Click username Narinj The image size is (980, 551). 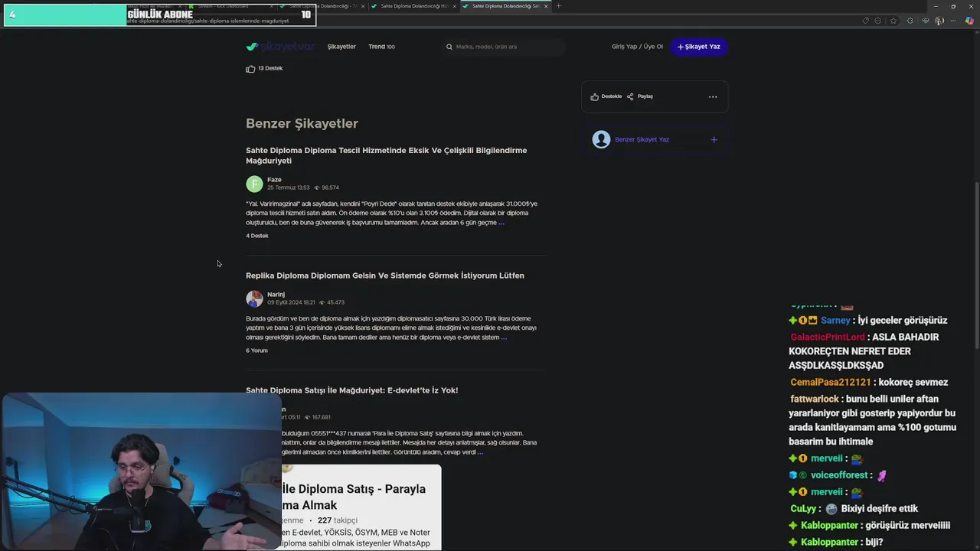tap(276, 295)
